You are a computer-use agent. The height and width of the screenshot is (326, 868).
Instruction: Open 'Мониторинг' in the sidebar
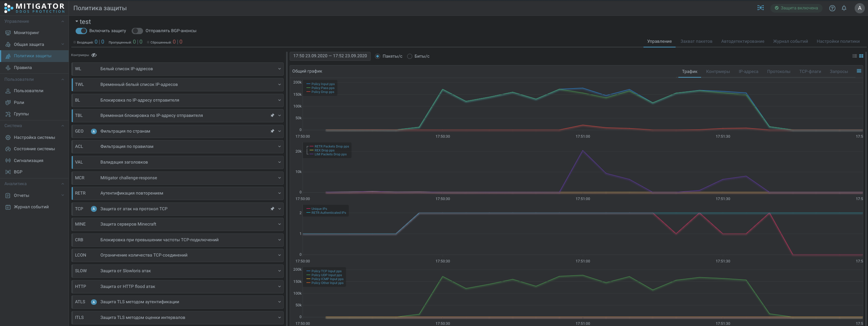point(26,33)
